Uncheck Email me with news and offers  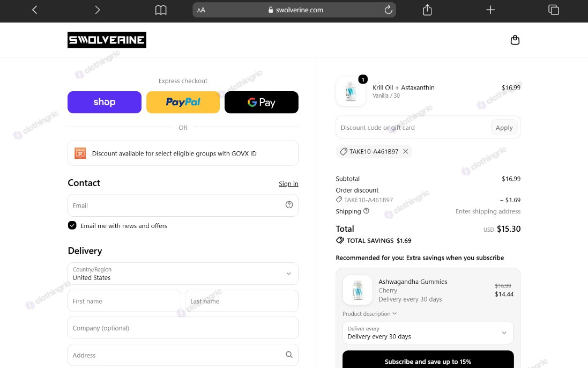click(x=72, y=225)
